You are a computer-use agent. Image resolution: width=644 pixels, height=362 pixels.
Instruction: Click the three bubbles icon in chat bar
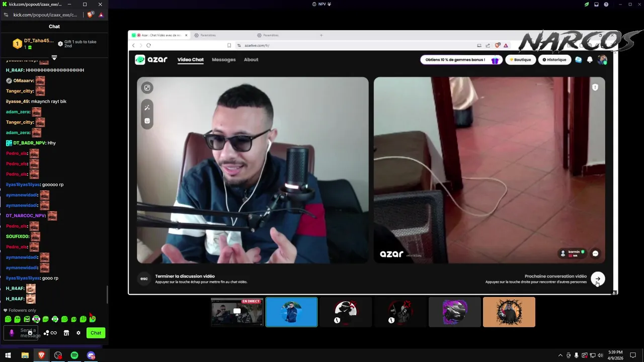pyautogui.click(x=46, y=333)
